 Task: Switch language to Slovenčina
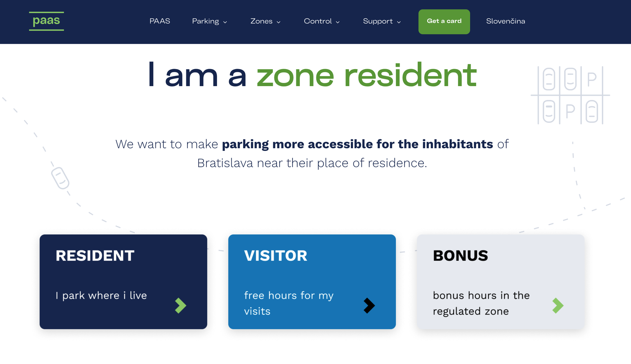click(x=505, y=21)
